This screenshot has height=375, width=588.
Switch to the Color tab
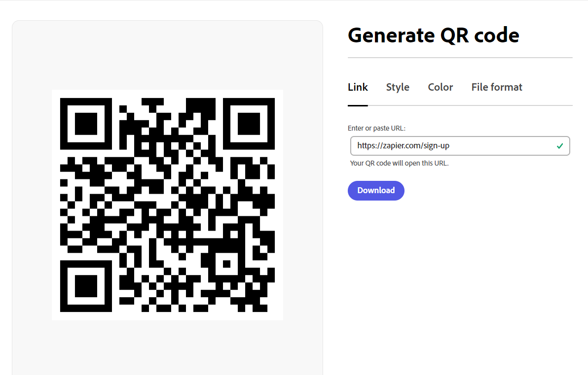coord(440,87)
